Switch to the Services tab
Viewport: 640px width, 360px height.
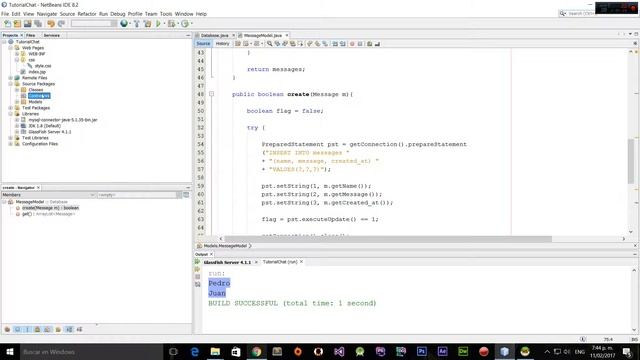pos(51,36)
